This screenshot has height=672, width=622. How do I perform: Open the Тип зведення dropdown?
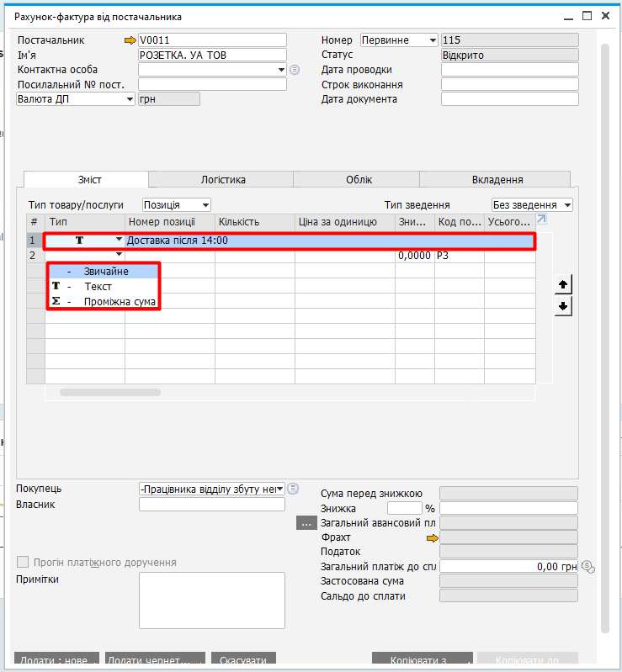[x=568, y=205]
